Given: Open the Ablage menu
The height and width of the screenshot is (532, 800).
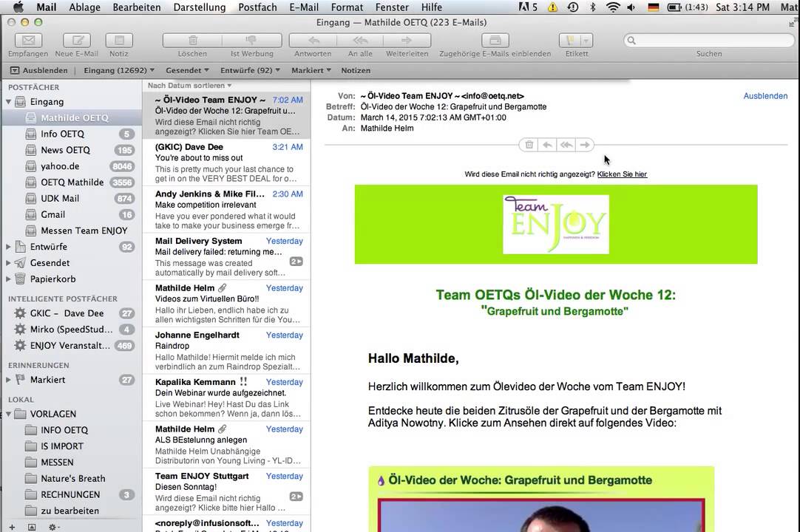Looking at the screenshot, I should tap(85, 7).
